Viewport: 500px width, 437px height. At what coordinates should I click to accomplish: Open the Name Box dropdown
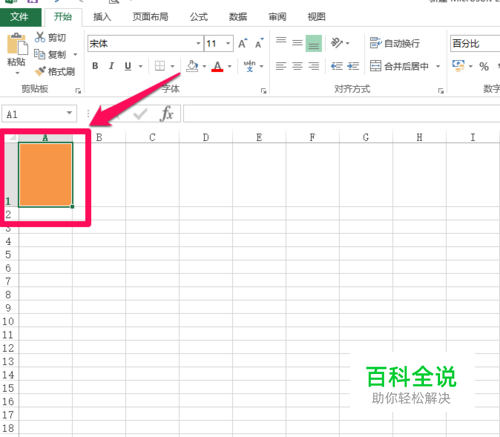tap(69, 113)
